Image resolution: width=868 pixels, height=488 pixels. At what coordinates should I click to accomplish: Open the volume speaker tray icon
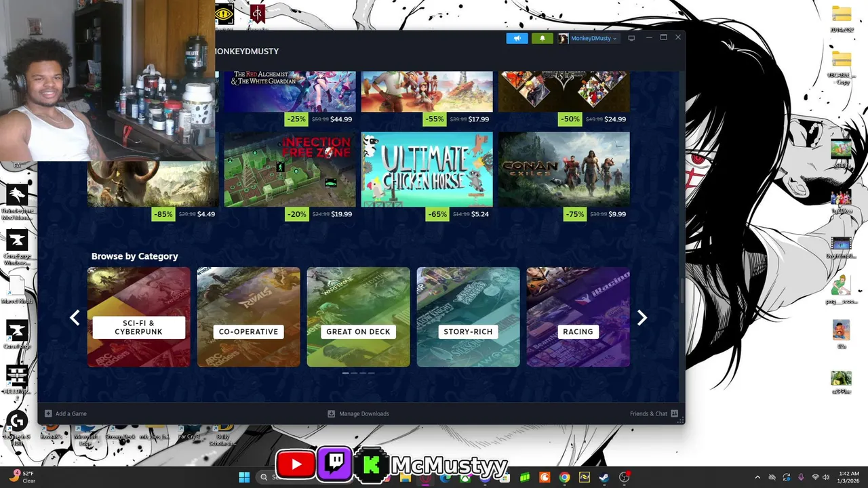827,477
